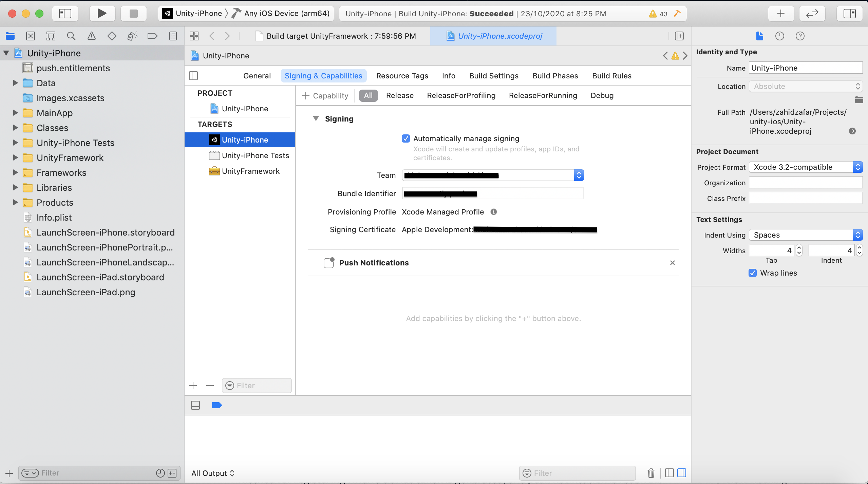Switch to the General tab
The height and width of the screenshot is (484, 868).
(x=257, y=76)
